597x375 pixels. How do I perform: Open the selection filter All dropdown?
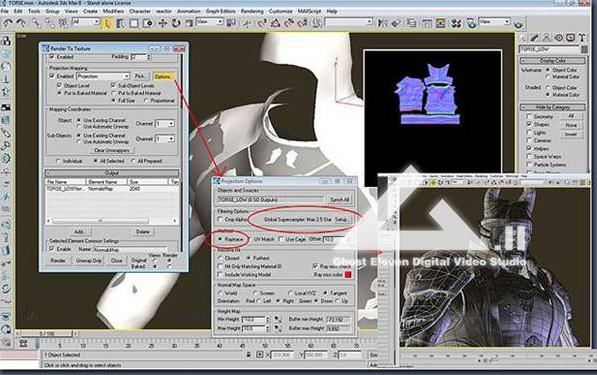[86, 22]
